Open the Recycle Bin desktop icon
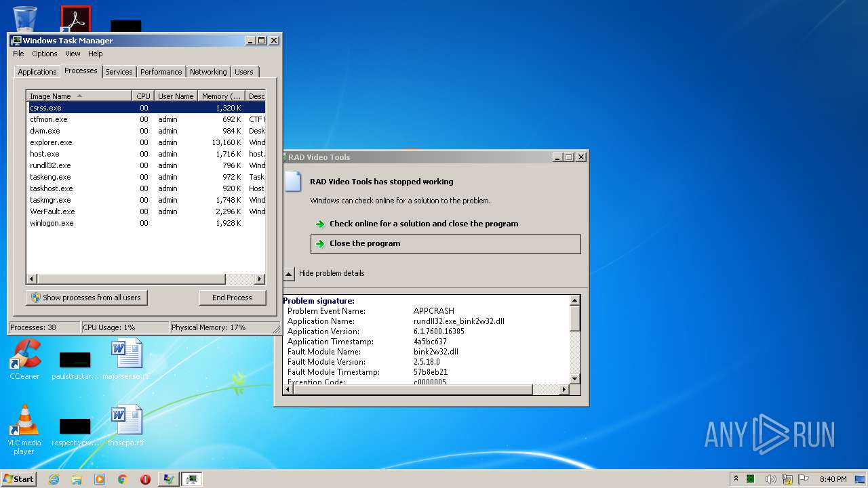 click(x=25, y=18)
